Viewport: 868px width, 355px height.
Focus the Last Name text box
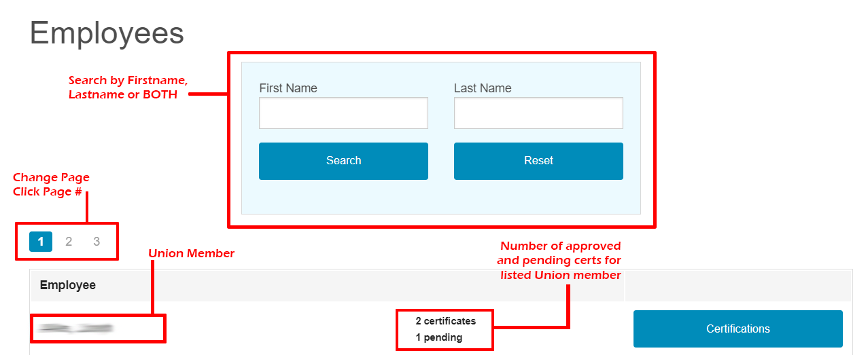click(x=538, y=113)
